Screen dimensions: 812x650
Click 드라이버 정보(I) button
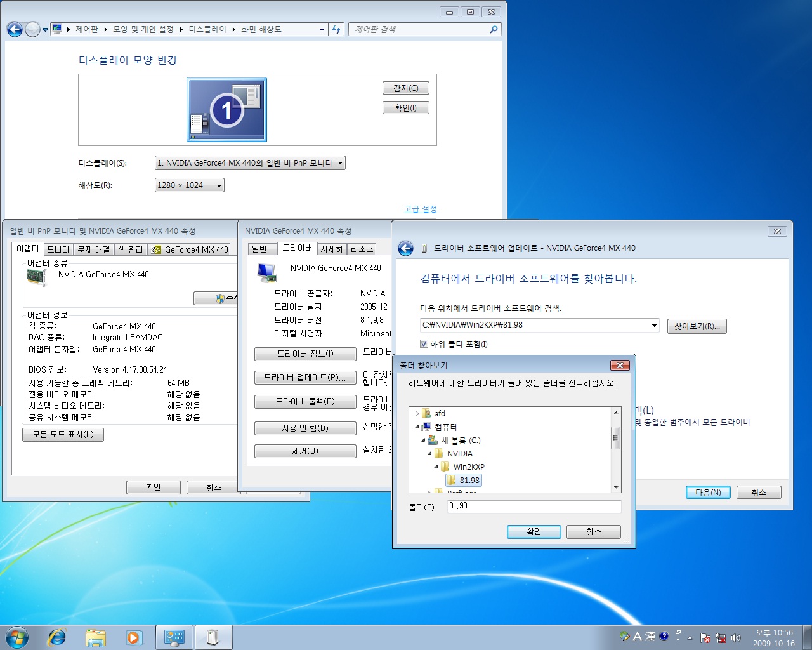click(x=305, y=354)
